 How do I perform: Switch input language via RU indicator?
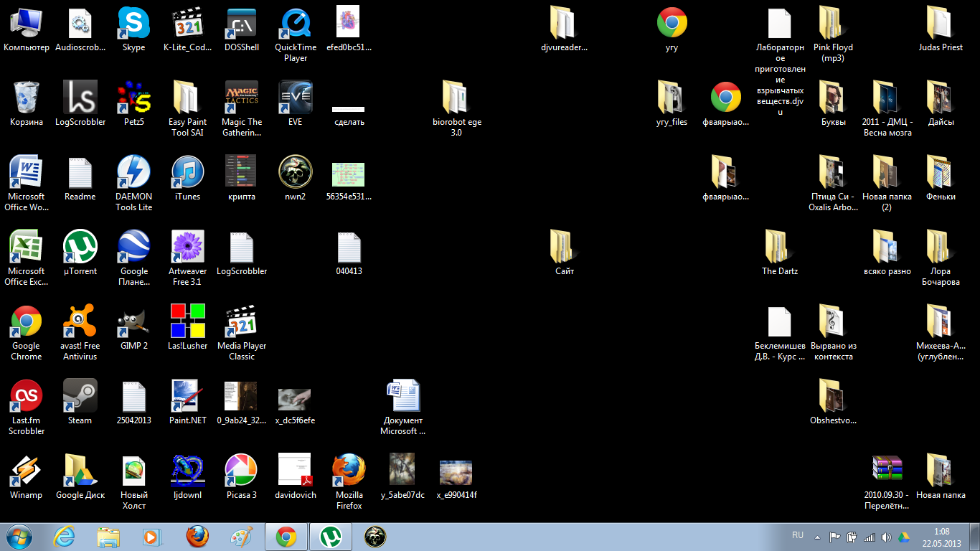coord(798,536)
